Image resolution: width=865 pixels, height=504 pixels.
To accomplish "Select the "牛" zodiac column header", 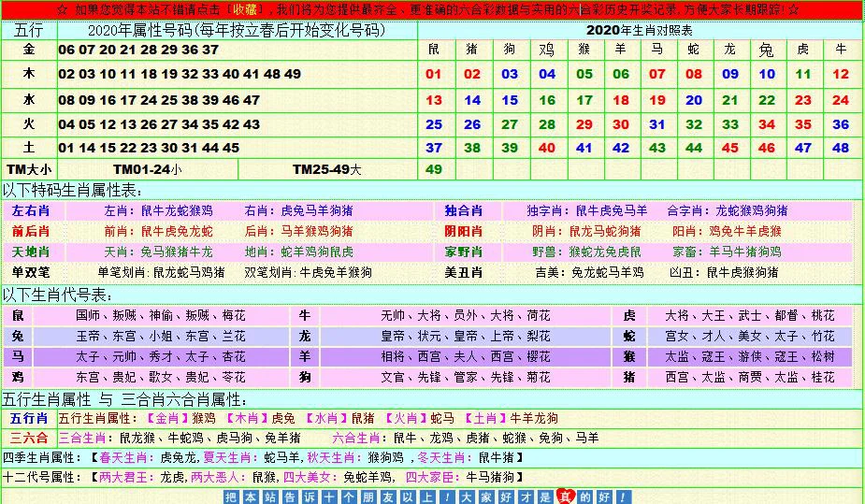I will click(840, 49).
